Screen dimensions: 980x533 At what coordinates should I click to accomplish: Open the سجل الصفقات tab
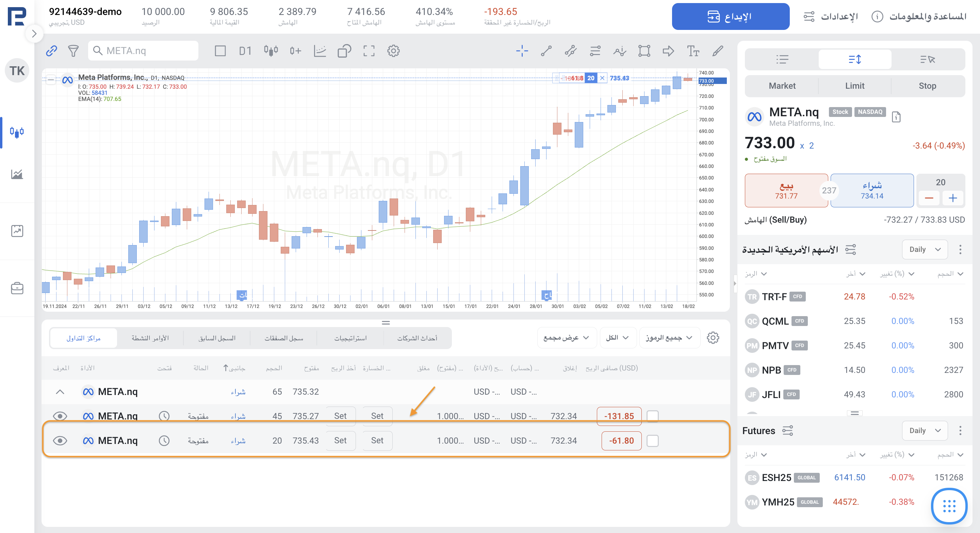coord(284,338)
